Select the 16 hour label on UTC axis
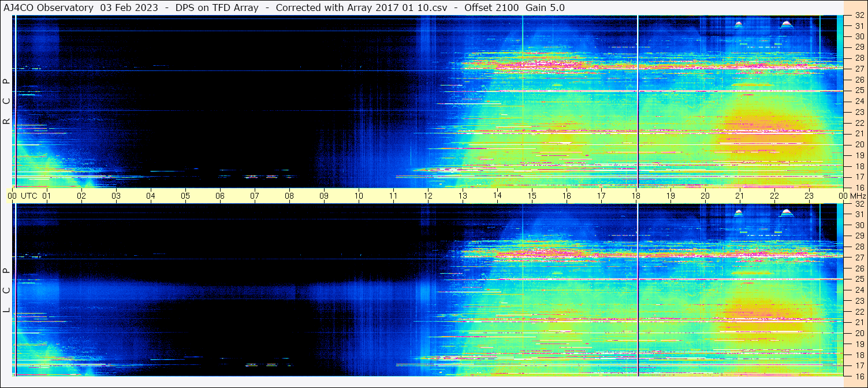The image size is (868, 388). tap(567, 196)
